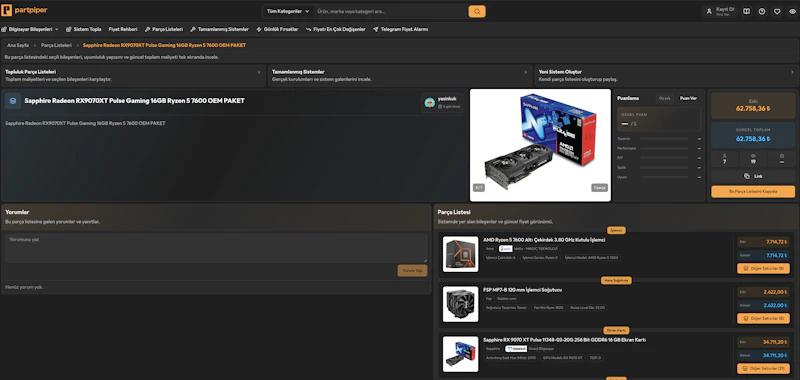The image size is (800, 380).
Task: Click the Telegram Fiyat Alarmı paper-plane icon
Action: click(376, 30)
